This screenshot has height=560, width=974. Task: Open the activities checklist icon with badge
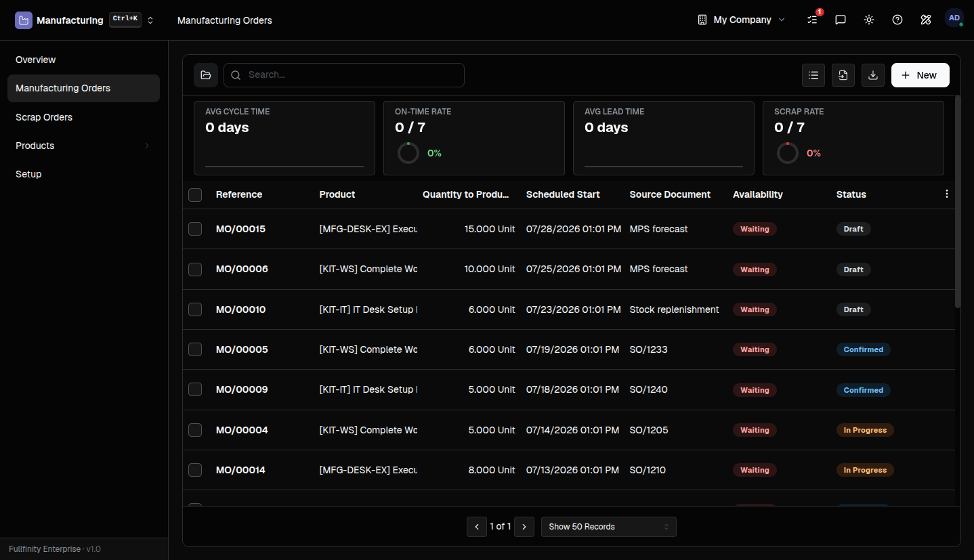[x=813, y=20]
